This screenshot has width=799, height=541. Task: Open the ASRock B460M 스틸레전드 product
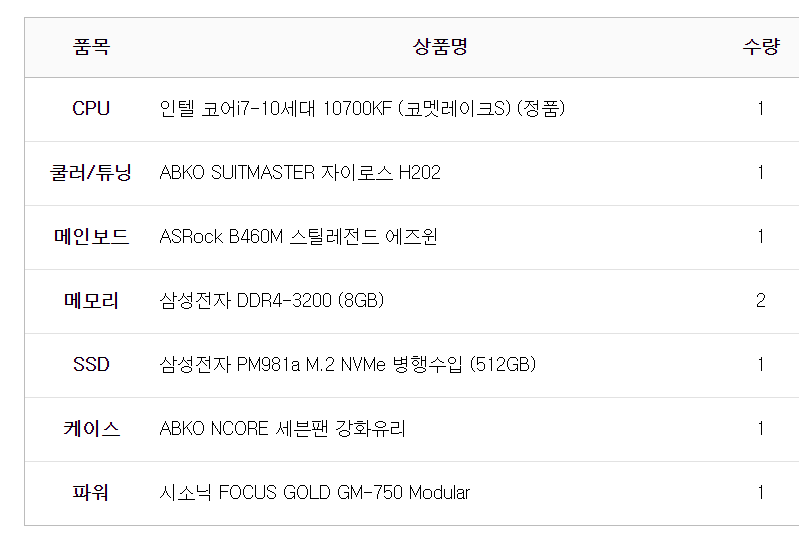pyautogui.click(x=298, y=237)
